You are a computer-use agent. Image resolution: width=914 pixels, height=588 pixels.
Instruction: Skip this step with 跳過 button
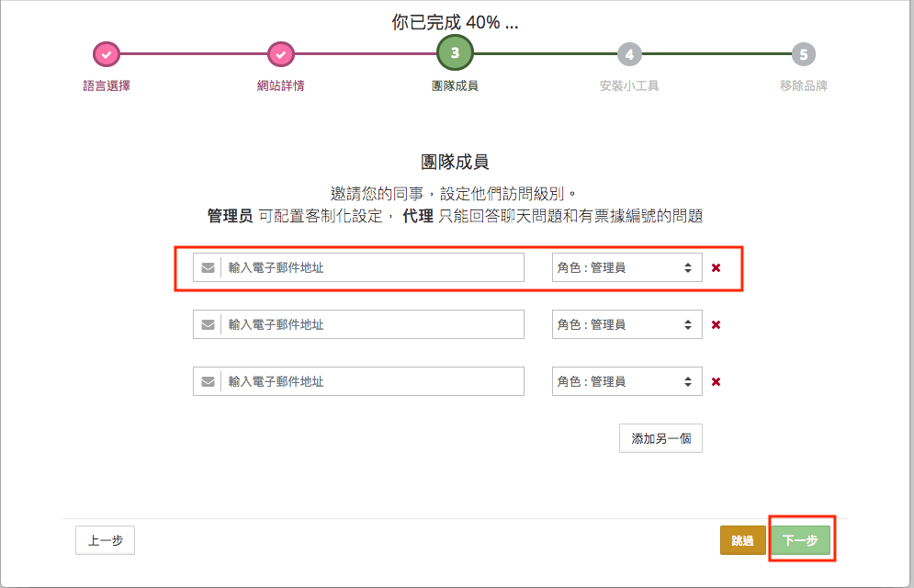coord(742,541)
